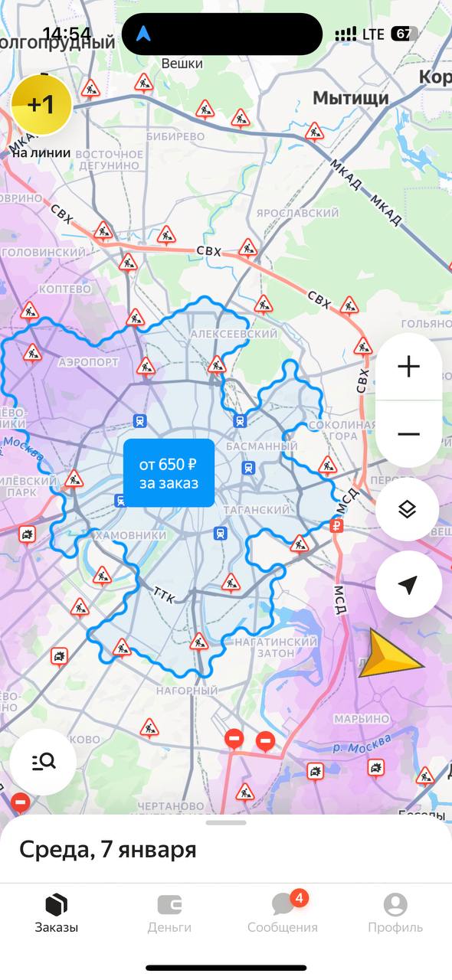Tap the 'Среда, 7 января' date header
Screen dimensions: 452x980
pyautogui.click(x=107, y=849)
